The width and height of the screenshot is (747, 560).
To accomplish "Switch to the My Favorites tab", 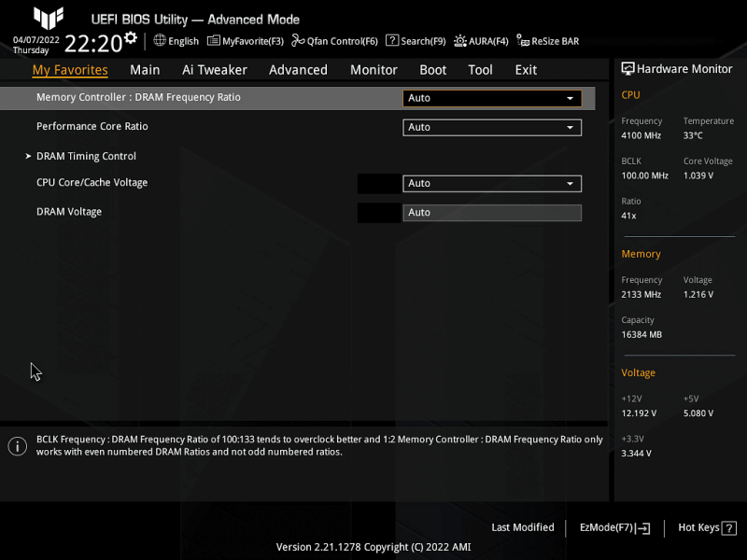I will 70,70.
